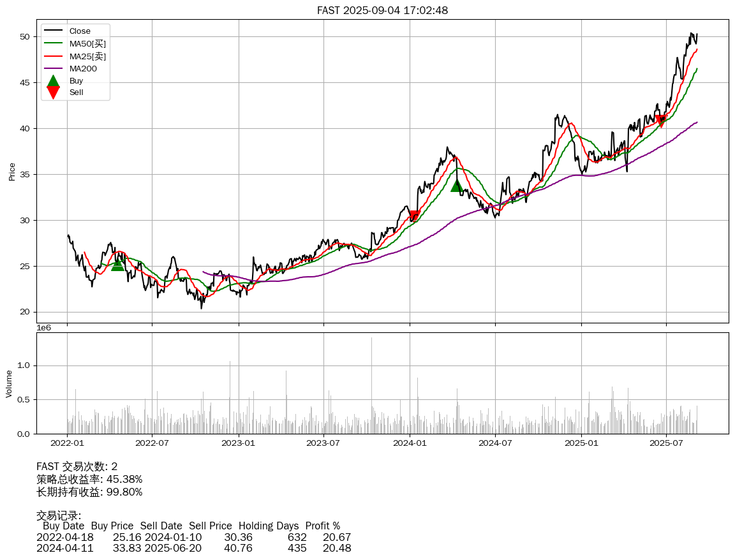
Task: Click the red Sell triangle in legend
Action: 54,92
